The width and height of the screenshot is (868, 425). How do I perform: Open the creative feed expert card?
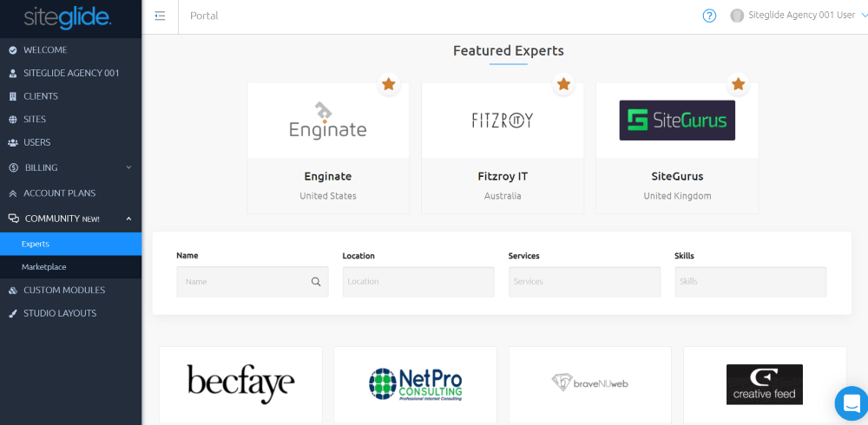click(x=765, y=384)
